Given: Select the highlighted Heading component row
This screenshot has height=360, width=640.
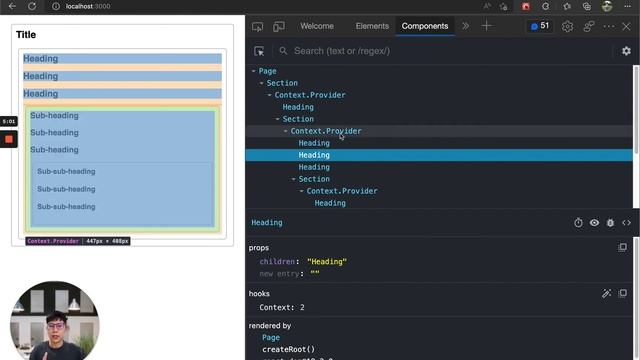Looking at the screenshot, I should (x=439, y=155).
